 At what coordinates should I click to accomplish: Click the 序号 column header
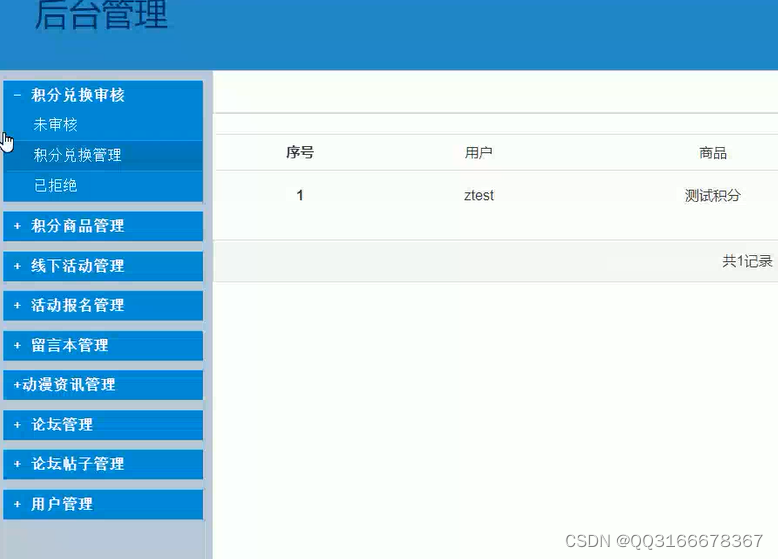300,153
